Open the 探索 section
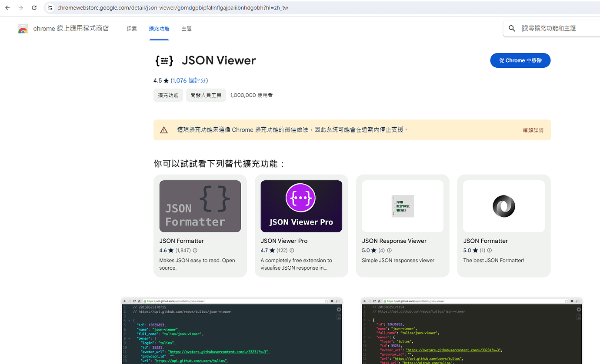The image size is (600, 364). coord(132,28)
